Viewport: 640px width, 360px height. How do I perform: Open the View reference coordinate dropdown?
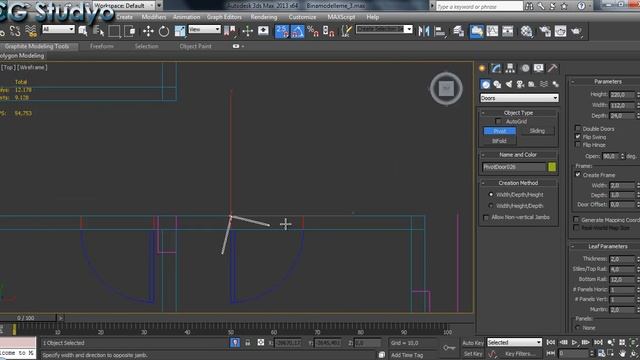click(204, 29)
